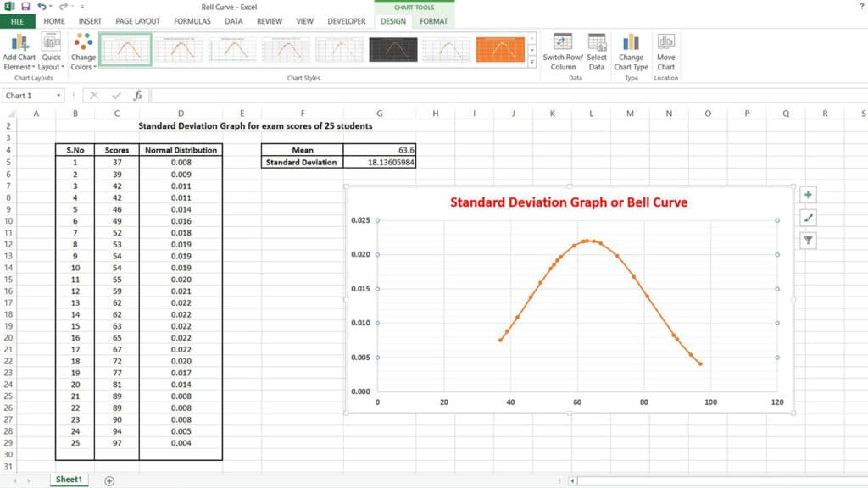Screen dimensions: 868x488
Task: Switch to the FORMAT tab
Action: [433, 21]
